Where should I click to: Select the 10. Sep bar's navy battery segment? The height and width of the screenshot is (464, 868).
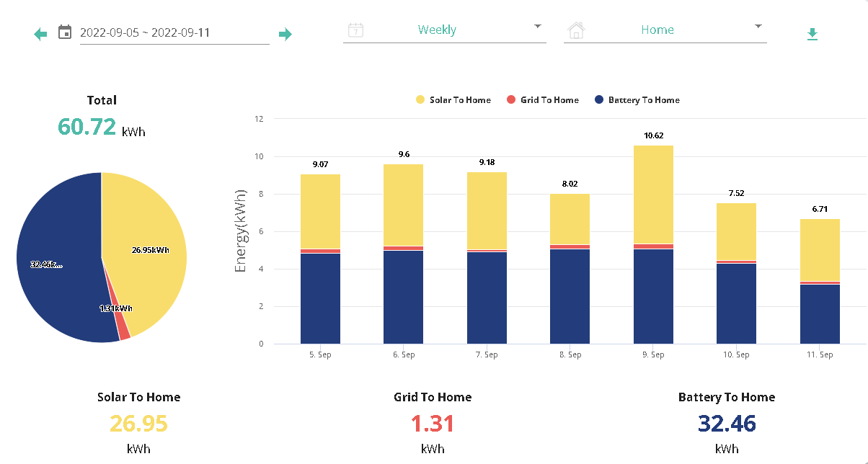[736, 303]
